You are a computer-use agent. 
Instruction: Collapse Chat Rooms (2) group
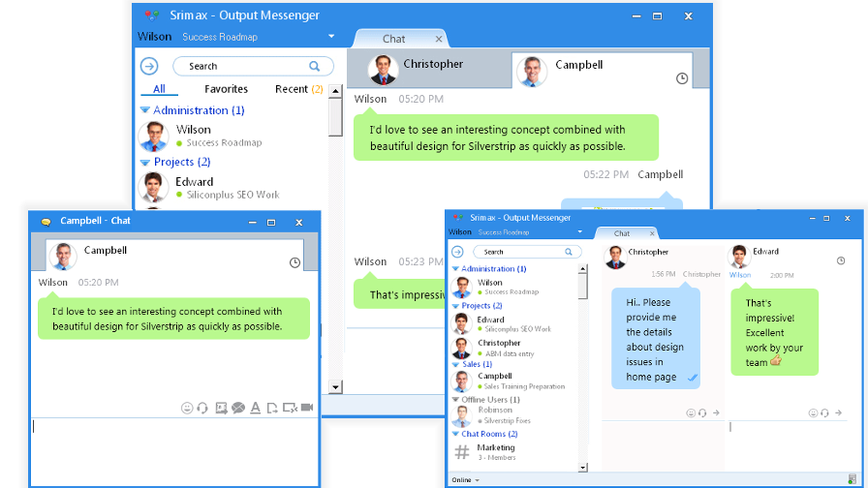tap(455, 434)
